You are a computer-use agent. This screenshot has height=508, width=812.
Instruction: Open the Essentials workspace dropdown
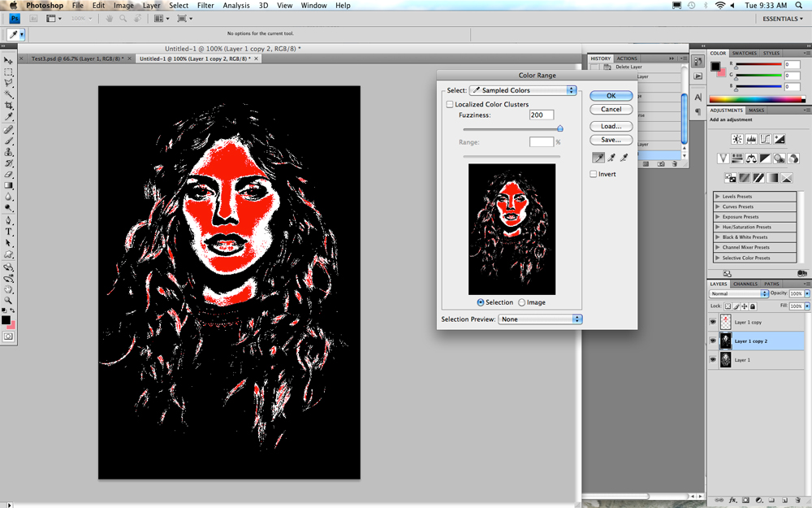point(783,19)
